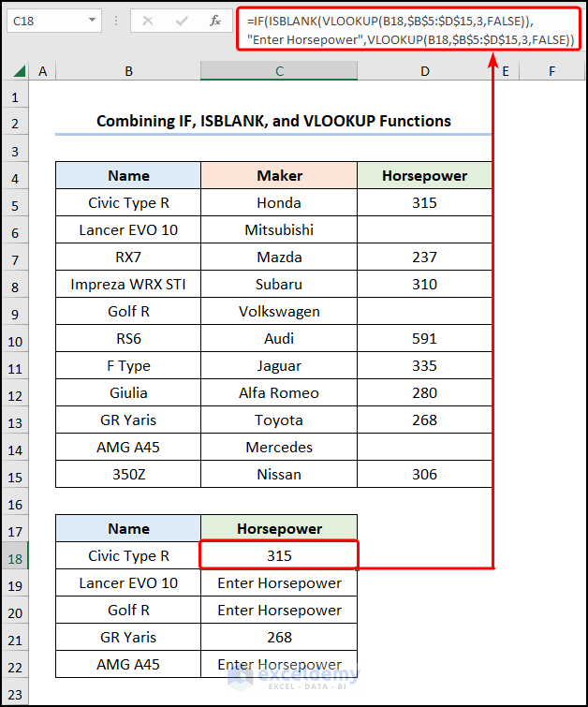Select the 'Honda' cell
Image resolution: width=588 pixels, height=707 pixels.
coord(279,202)
